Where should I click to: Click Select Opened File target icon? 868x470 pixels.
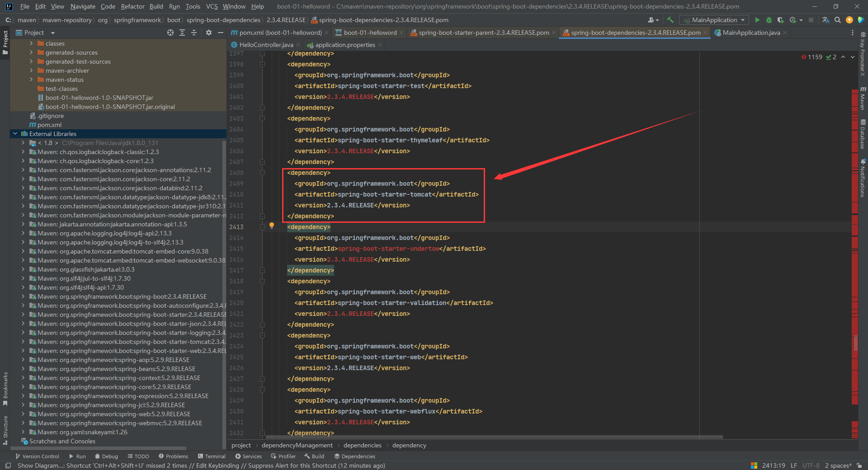(x=170, y=33)
